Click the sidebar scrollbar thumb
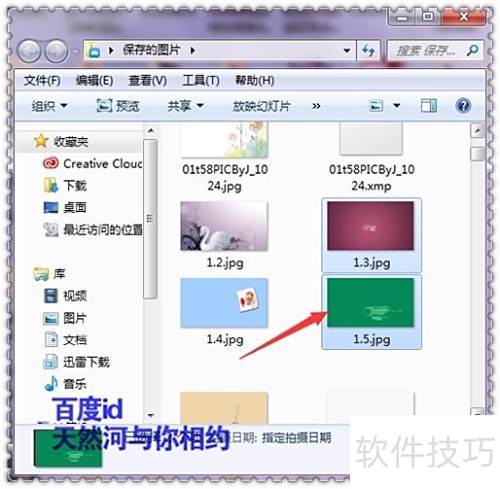Screen dimensions: 500x489 tap(150, 219)
